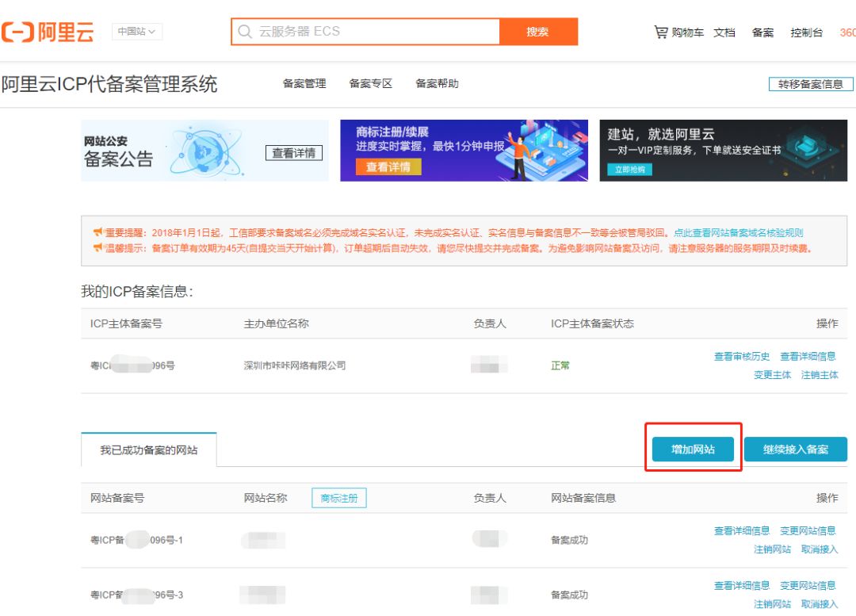Click the ICP主体备案号 column header

point(126,323)
